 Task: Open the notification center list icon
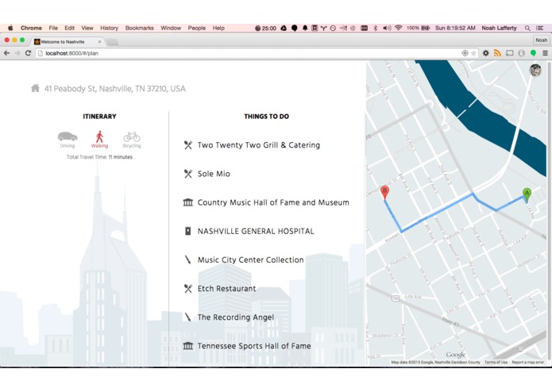click(x=539, y=28)
